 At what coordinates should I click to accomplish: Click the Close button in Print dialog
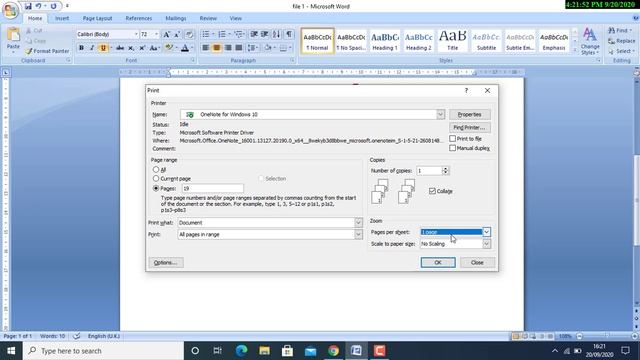[477, 262]
